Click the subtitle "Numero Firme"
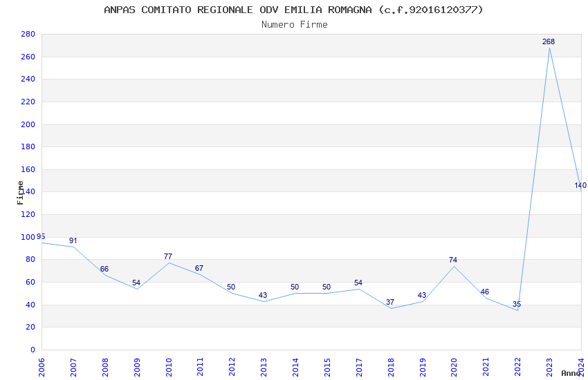The height and width of the screenshot is (380, 588). [295, 25]
